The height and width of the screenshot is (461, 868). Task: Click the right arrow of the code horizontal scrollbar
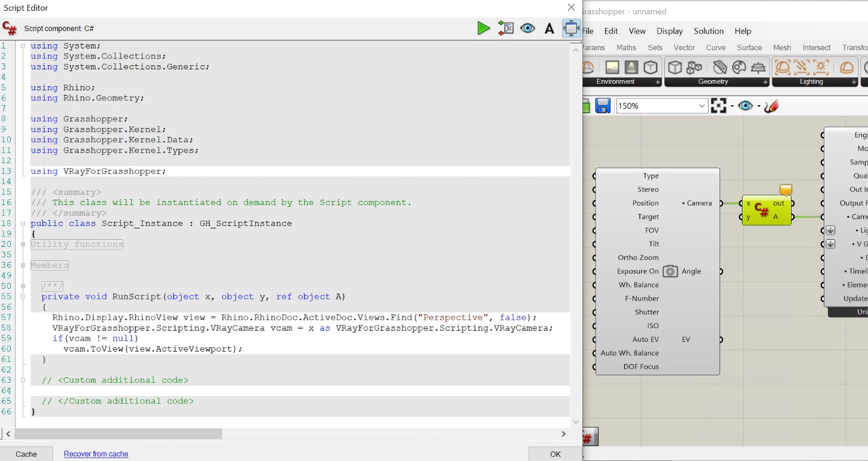(x=563, y=433)
